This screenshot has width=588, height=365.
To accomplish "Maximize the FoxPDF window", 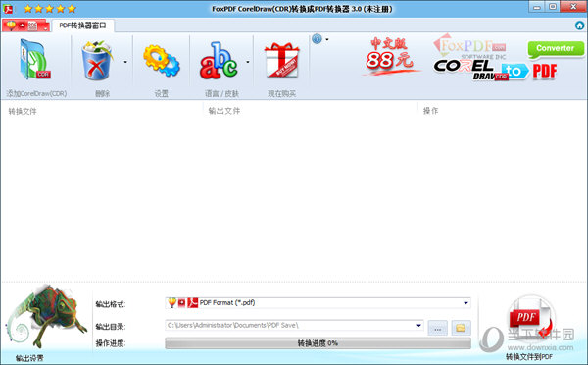I will [x=553, y=7].
